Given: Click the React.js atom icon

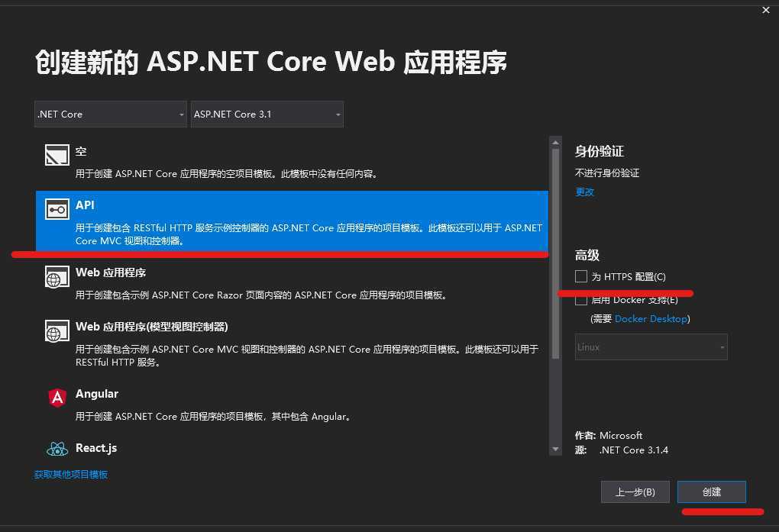Looking at the screenshot, I should coord(57,449).
